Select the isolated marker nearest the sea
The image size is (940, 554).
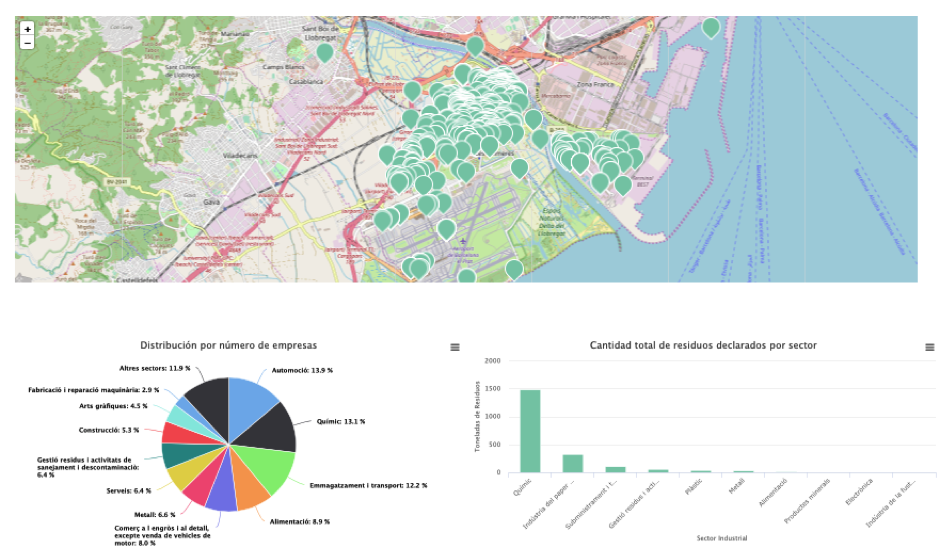pos(711,27)
